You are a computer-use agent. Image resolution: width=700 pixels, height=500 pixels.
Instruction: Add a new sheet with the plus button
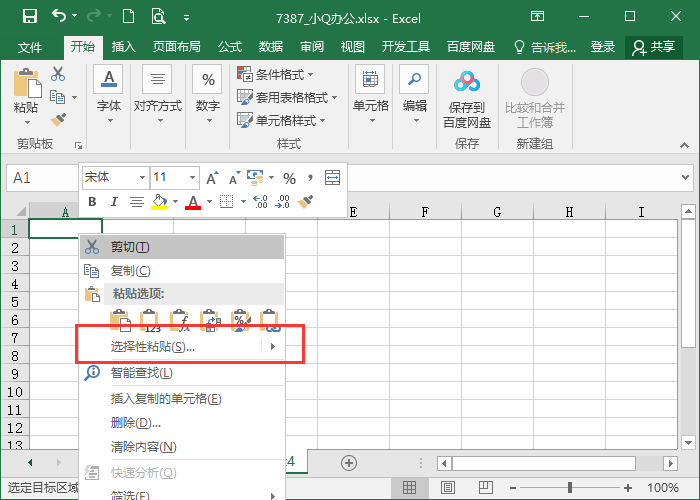click(349, 463)
